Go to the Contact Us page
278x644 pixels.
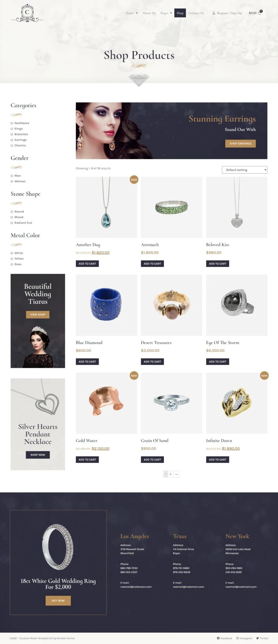[x=196, y=13]
